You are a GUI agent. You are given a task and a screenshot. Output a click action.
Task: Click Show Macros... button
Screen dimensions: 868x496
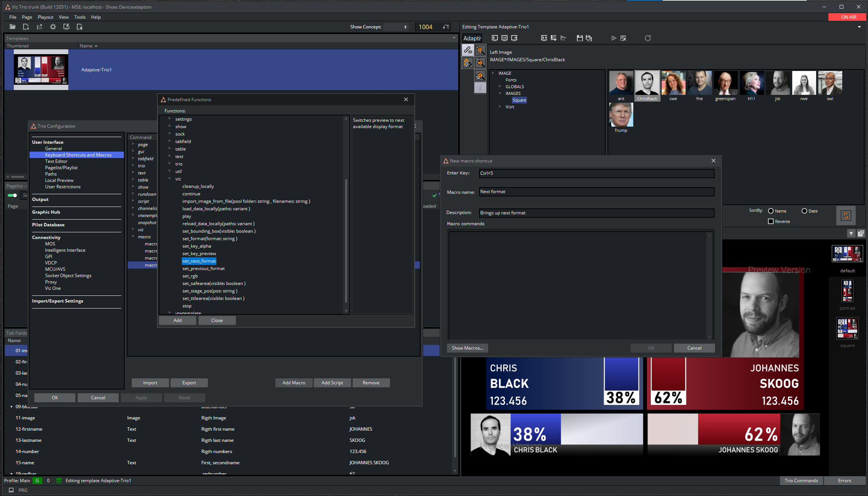click(x=467, y=348)
